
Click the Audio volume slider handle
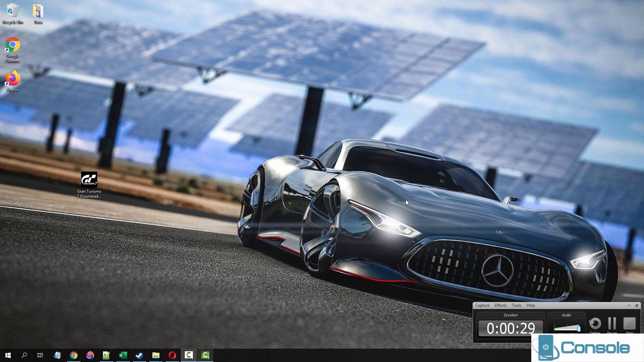pyautogui.click(x=579, y=328)
